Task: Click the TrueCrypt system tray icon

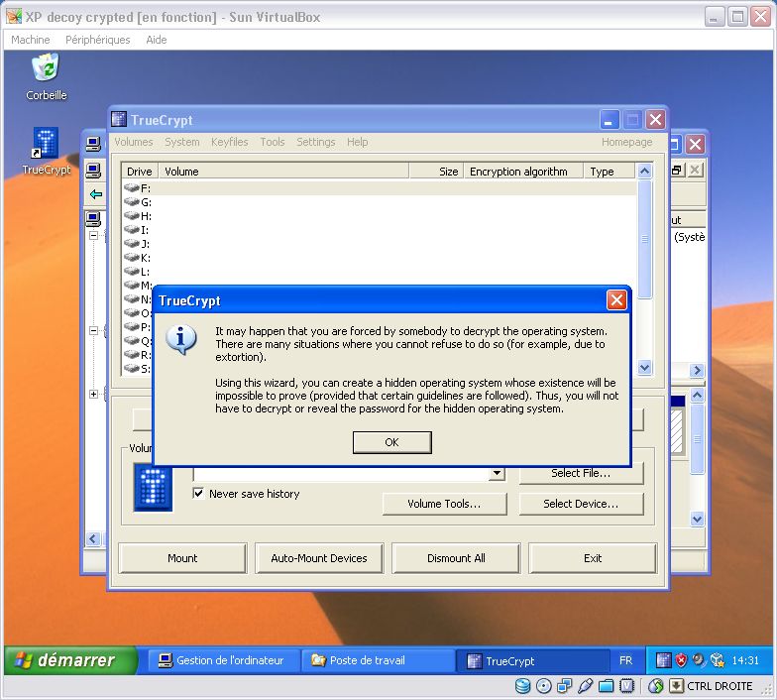Action: point(663,660)
